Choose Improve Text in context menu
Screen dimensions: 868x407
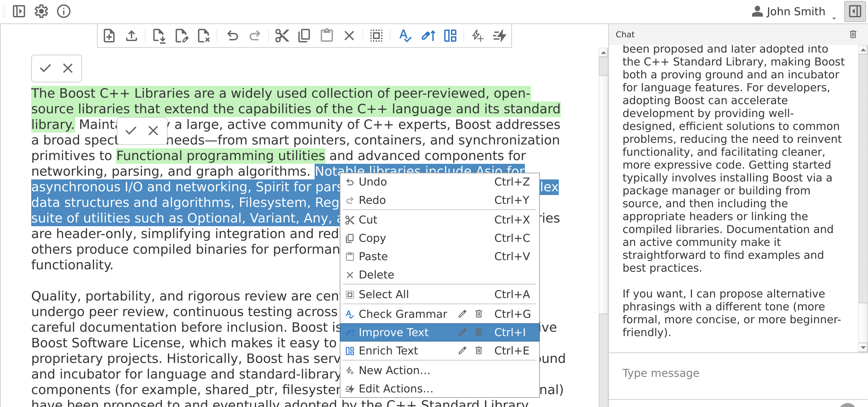[x=439, y=333]
